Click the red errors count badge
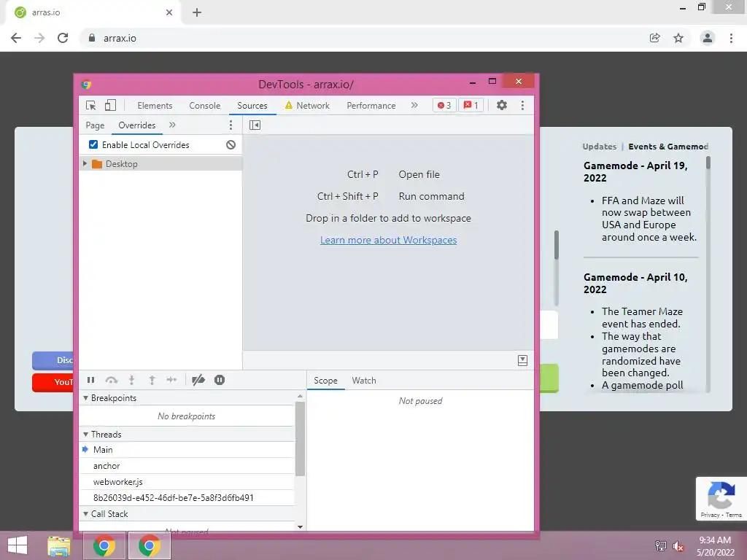747x560 pixels. click(444, 105)
